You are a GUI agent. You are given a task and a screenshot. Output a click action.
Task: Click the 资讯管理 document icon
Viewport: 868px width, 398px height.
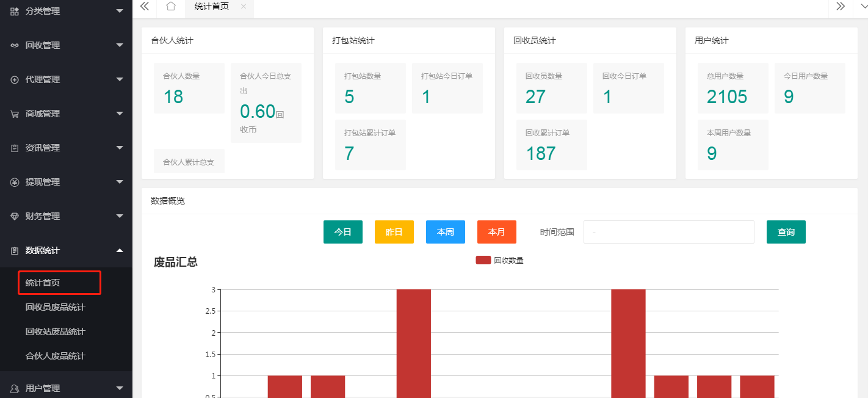15,148
